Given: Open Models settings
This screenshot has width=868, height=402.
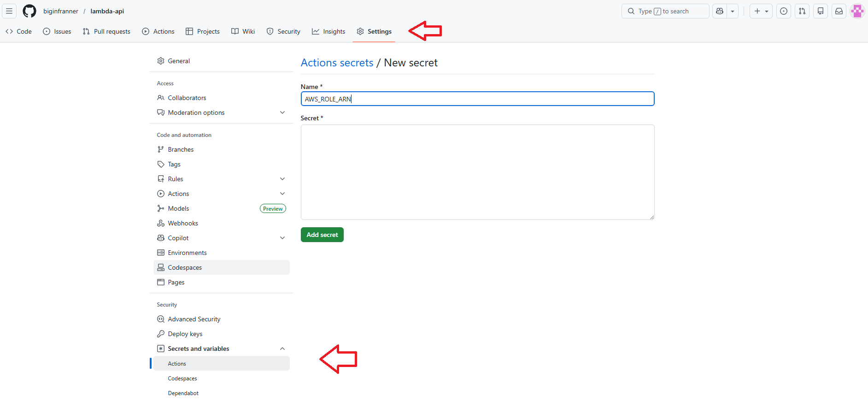Looking at the screenshot, I should point(222,208).
